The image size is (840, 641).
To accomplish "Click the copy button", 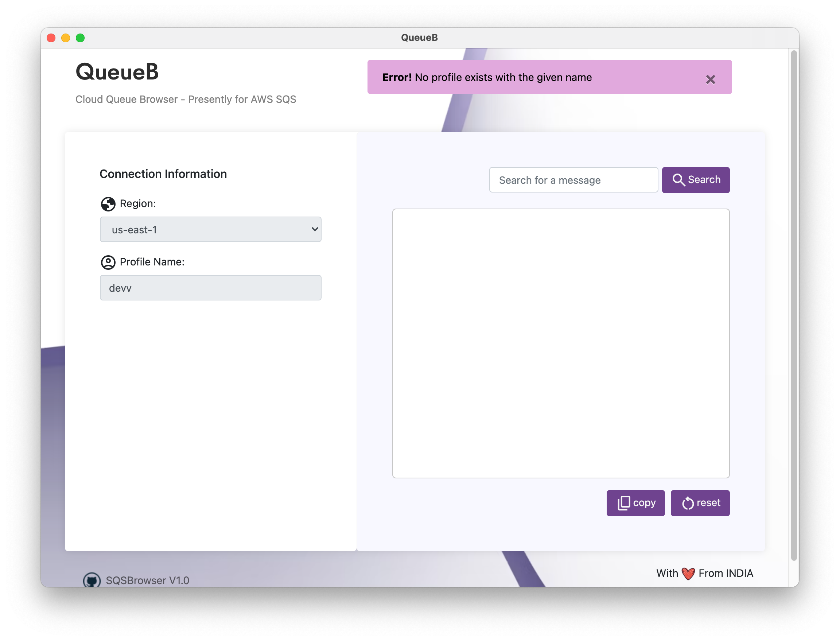I will click(x=635, y=503).
